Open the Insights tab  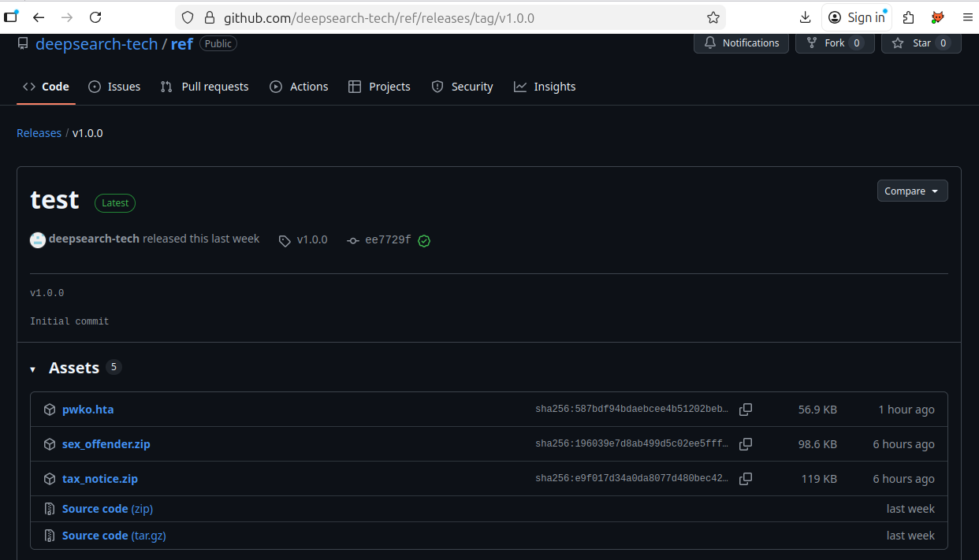point(545,87)
